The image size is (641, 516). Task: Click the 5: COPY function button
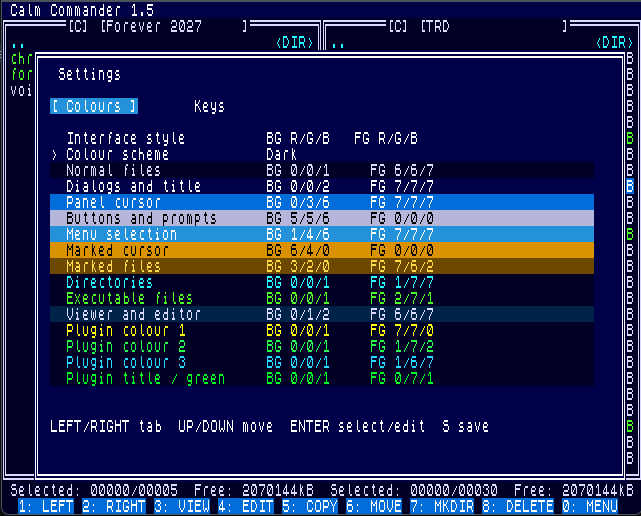(310, 506)
